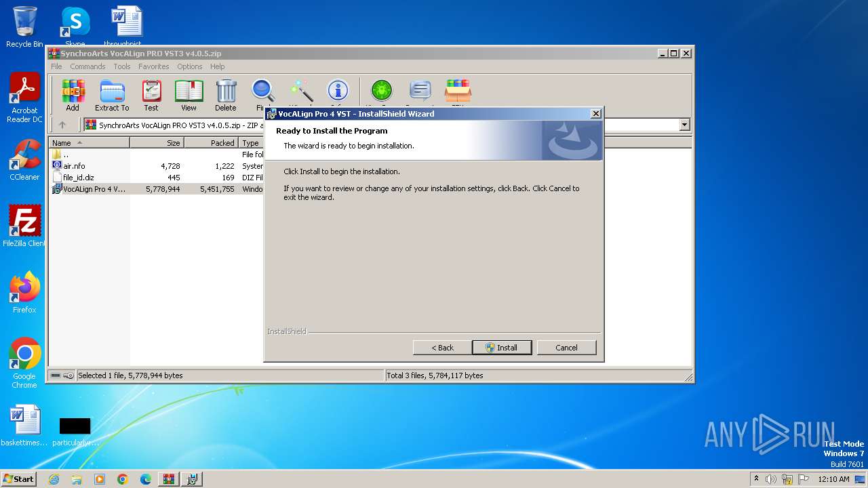The height and width of the screenshot is (488, 868).
Task: Select the air.nfo file row
Action: pyautogui.click(x=157, y=166)
